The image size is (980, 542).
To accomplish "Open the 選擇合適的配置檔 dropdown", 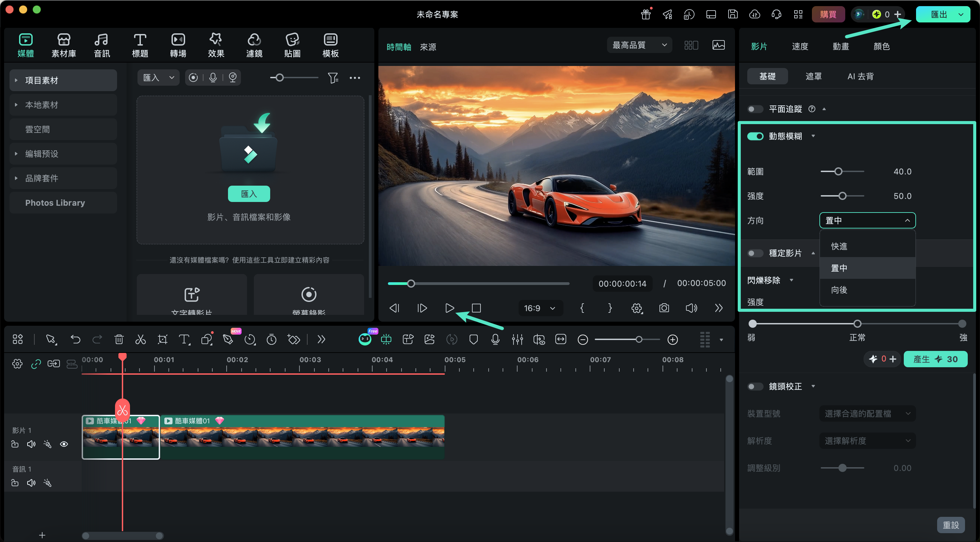I will (x=867, y=413).
